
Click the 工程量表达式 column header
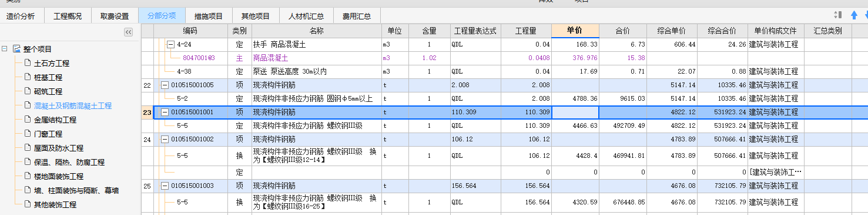pyautogui.click(x=475, y=31)
